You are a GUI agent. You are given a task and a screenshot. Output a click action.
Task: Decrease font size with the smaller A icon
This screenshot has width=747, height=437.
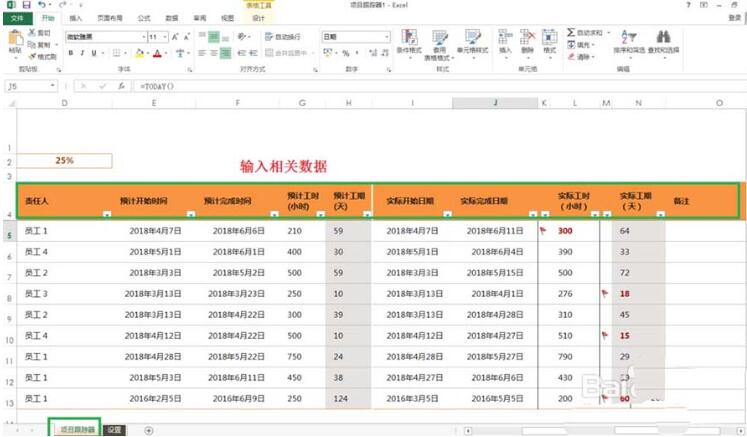click(x=186, y=37)
